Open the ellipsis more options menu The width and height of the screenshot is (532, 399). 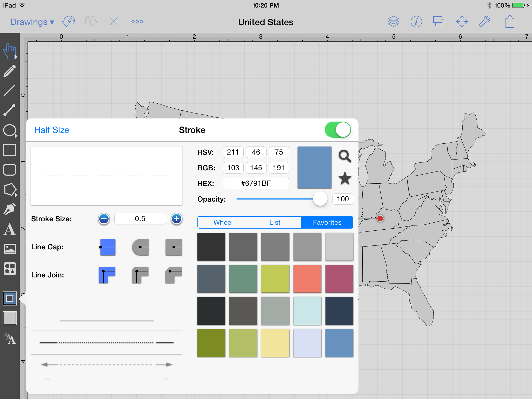[x=137, y=22]
